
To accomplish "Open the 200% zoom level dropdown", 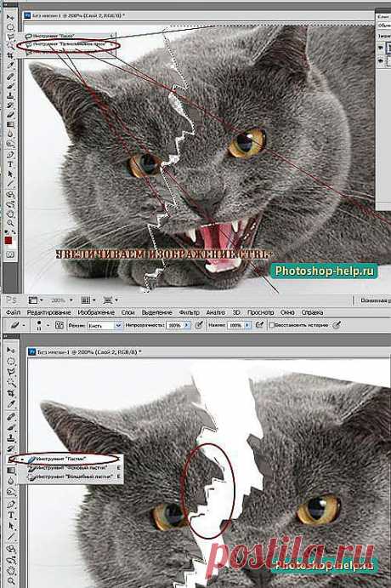I will coord(62,300).
